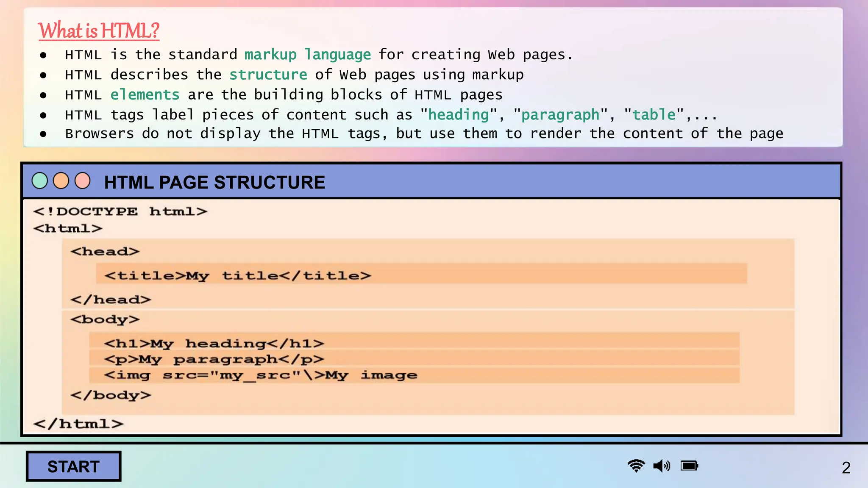The width and height of the screenshot is (868, 488).
Task: Click the opening '<body>' tag
Action: (x=105, y=319)
